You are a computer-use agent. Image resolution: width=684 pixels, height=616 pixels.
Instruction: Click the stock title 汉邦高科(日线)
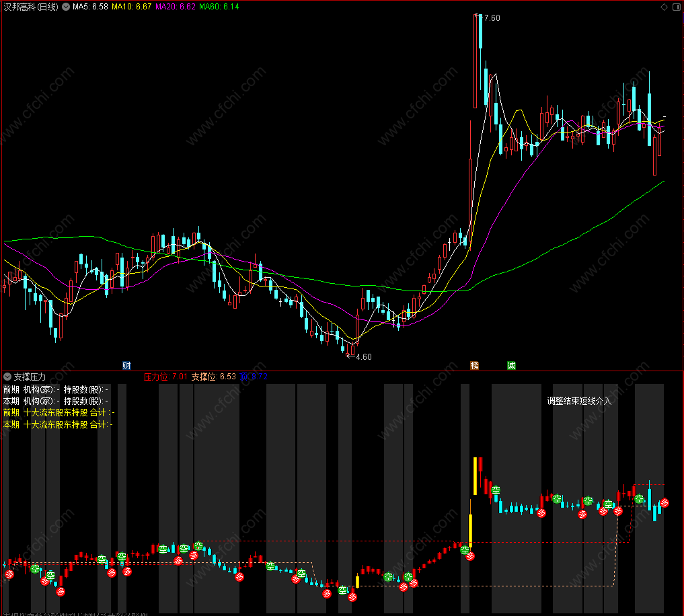30,7
